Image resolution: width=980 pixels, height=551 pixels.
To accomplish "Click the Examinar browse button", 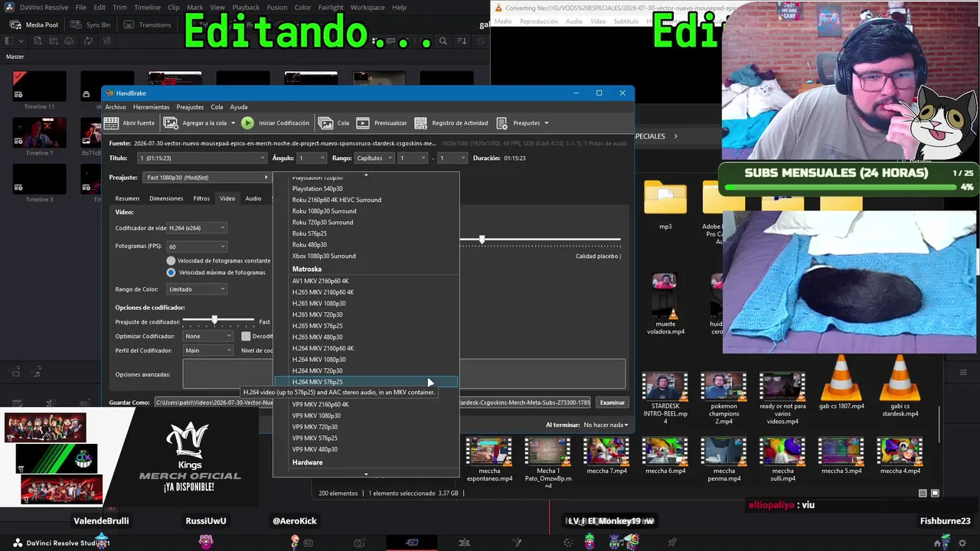I will click(612, 403).
